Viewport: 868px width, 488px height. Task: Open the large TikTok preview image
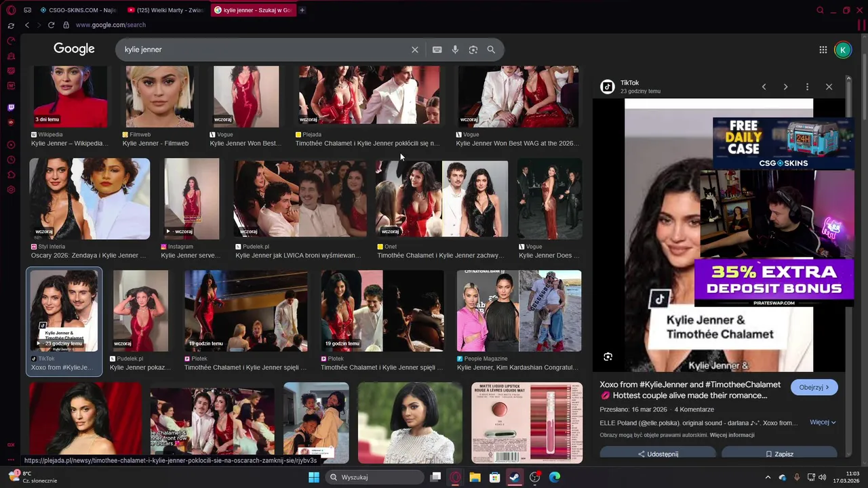(x=719, y=235)
